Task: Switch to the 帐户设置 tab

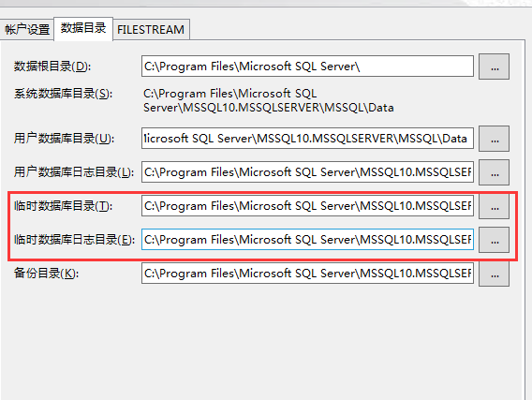Action: (26, 30)
